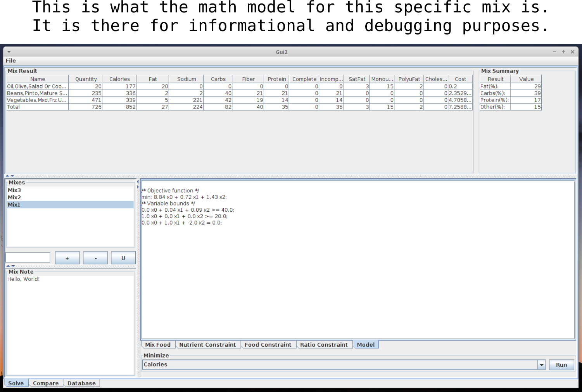The height and width of the screenshot is (392, 582).
Task: Click the U update mix button
Action: click(123, 258)
